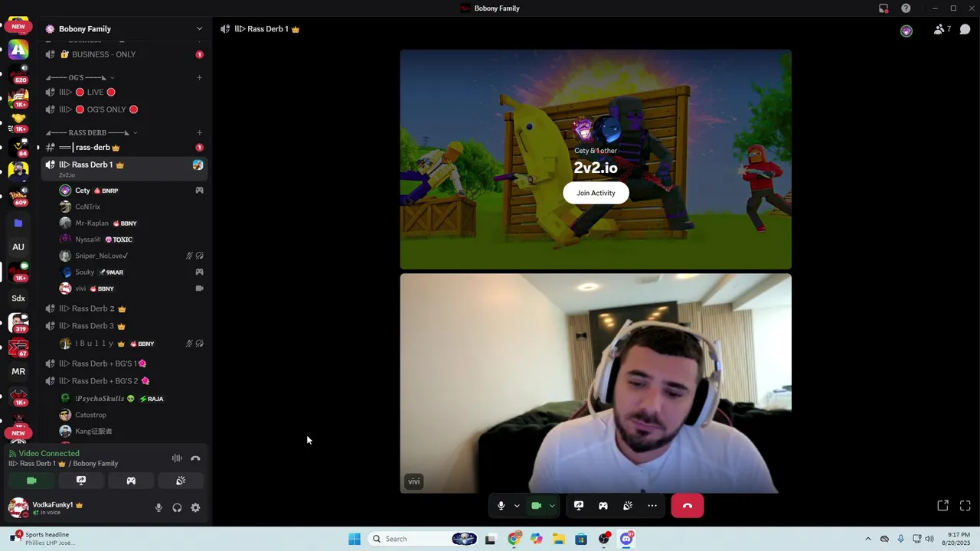Turn off the camera in call controls
Image resolution: width=980 pixels, height=551 pixels.
click(x=536, y=506)
